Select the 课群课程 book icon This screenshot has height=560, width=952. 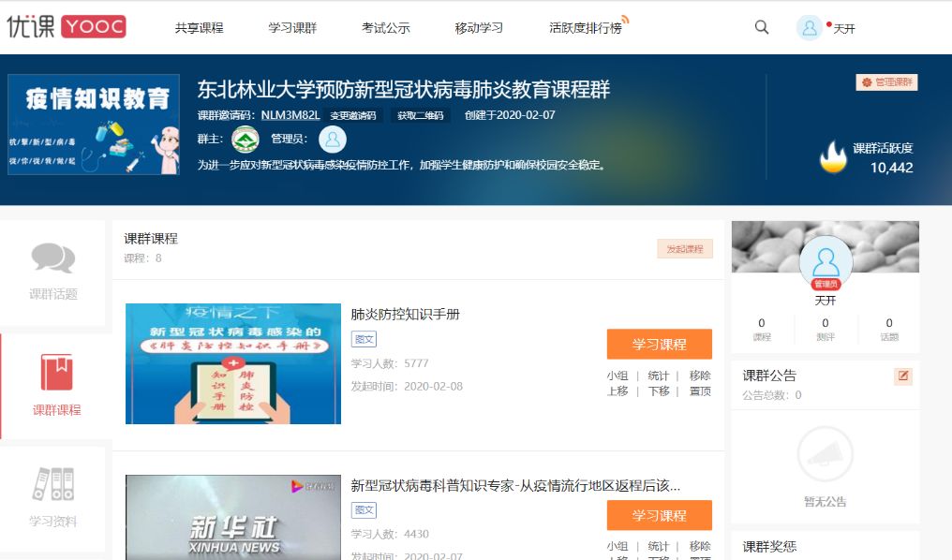(x=56, y=372)
